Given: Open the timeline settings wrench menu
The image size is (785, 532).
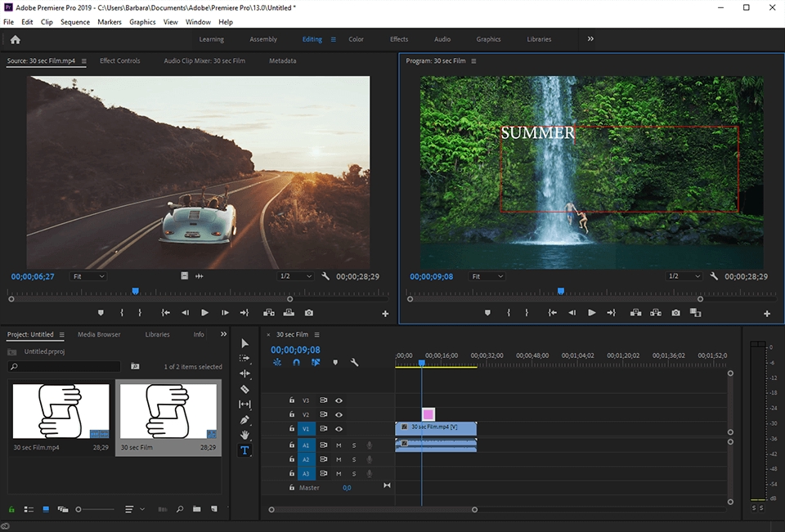Looking at the screenshot, I should [x=354, y=362].
